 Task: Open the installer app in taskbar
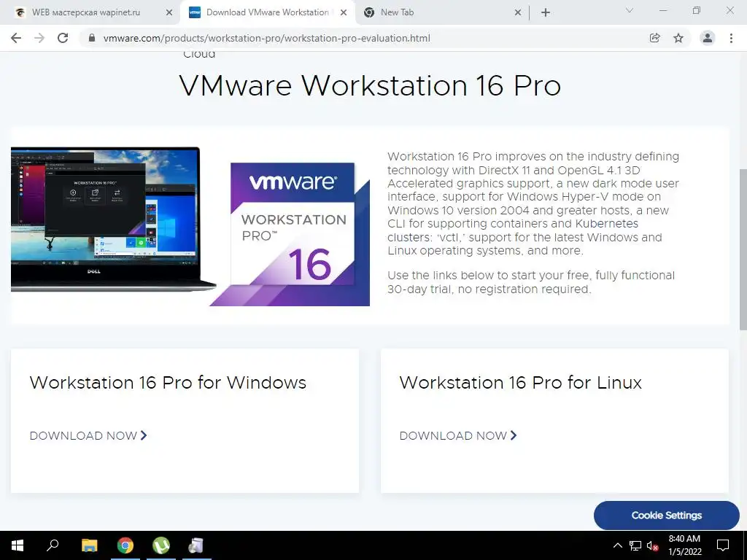(196, 545)
